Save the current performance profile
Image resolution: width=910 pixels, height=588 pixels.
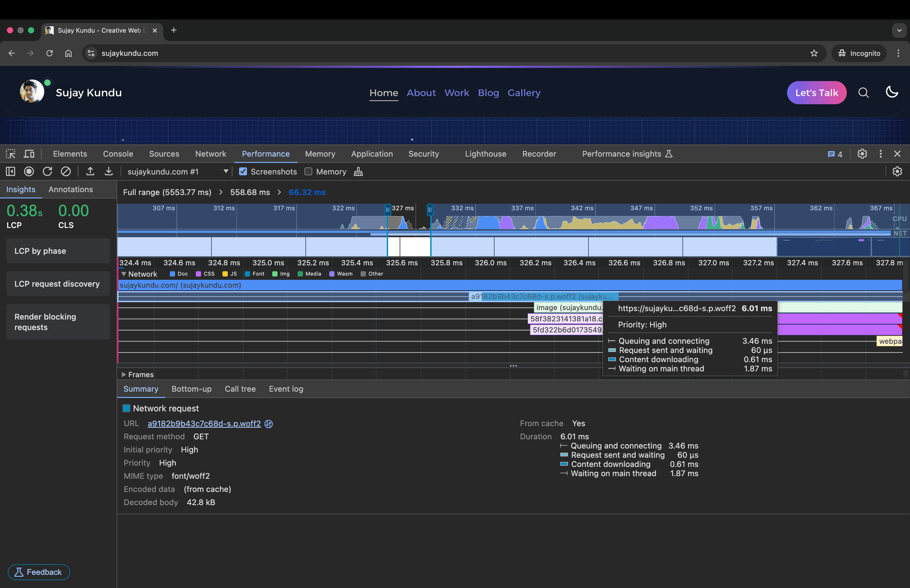(109, 171)
